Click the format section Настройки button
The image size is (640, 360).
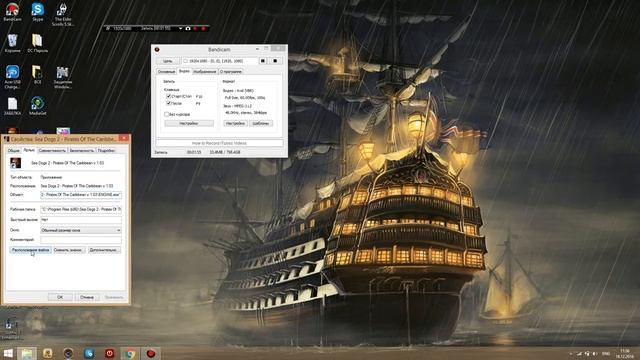click(235, 123)
